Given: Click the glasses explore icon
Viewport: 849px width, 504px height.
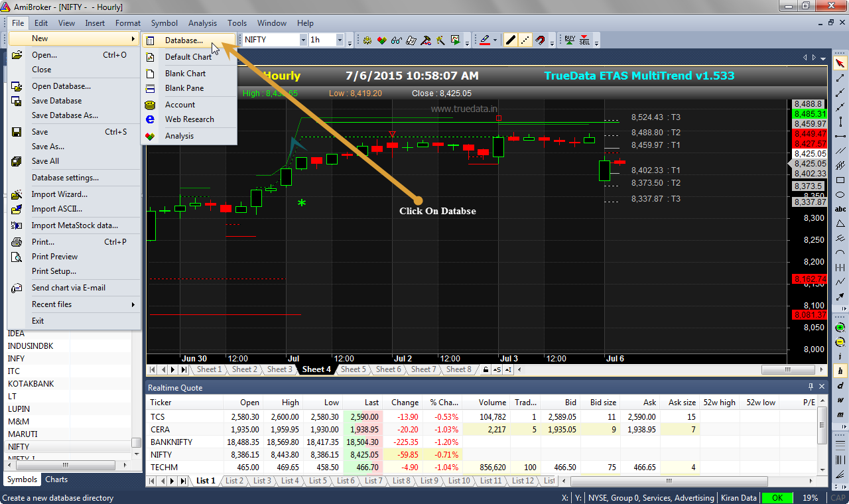Looking at the screenshot, I should click(x=397, y=40).
